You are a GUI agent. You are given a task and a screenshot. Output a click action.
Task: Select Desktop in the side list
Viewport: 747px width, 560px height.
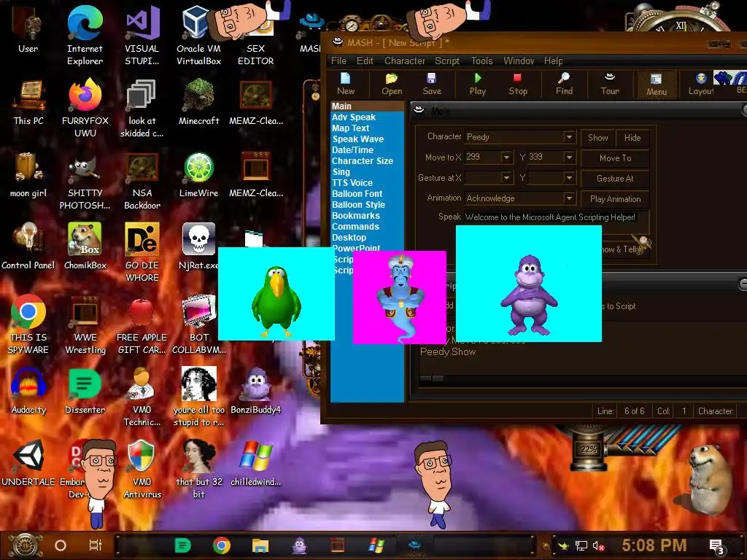368,238
